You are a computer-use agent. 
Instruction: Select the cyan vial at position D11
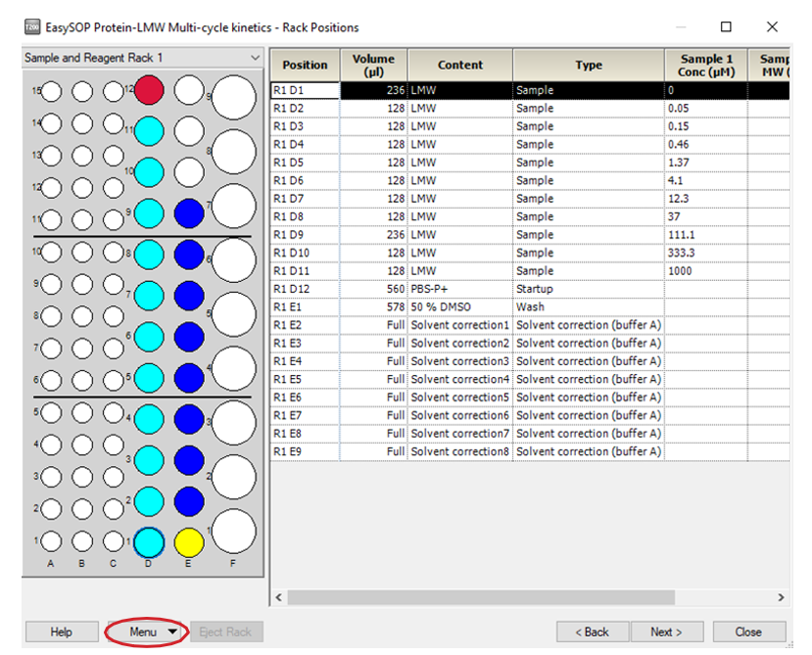pos(149,130)
